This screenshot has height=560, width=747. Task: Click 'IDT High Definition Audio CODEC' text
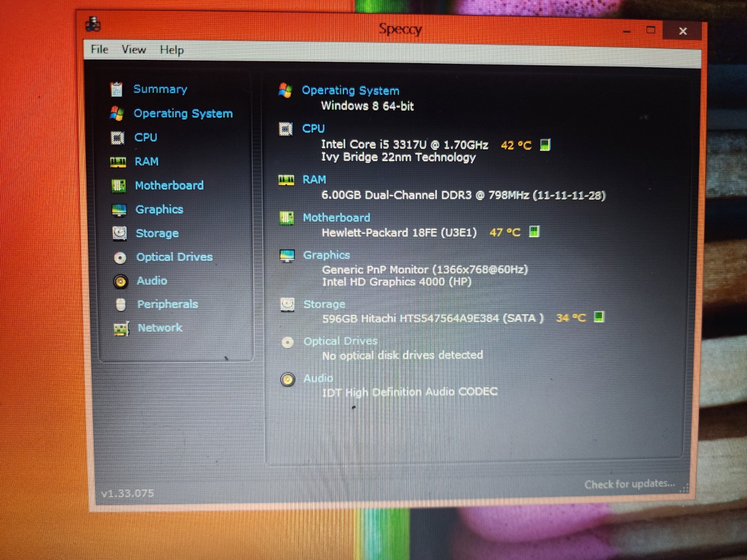(x=410, y=392)
